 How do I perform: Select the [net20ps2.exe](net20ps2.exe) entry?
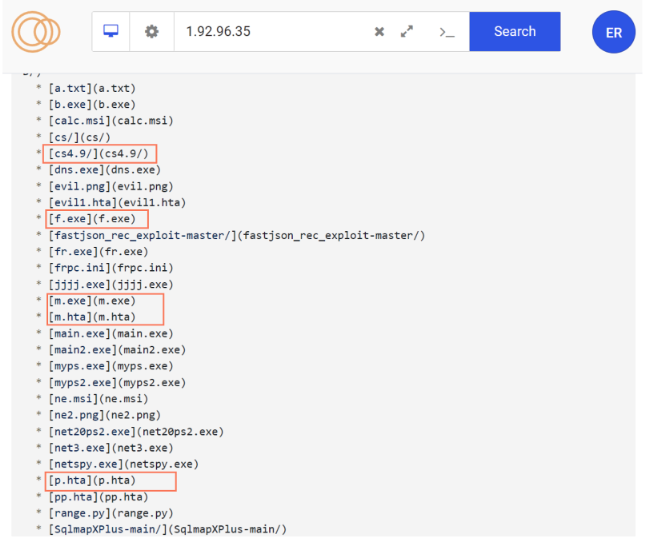[136, 431]
